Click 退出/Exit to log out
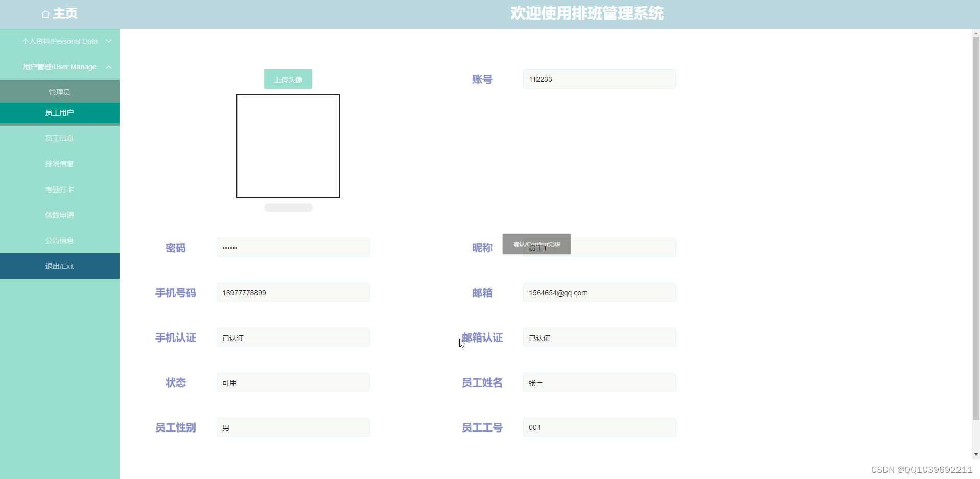The height and width of the screenshot is (479, 980). pos(60,266)
